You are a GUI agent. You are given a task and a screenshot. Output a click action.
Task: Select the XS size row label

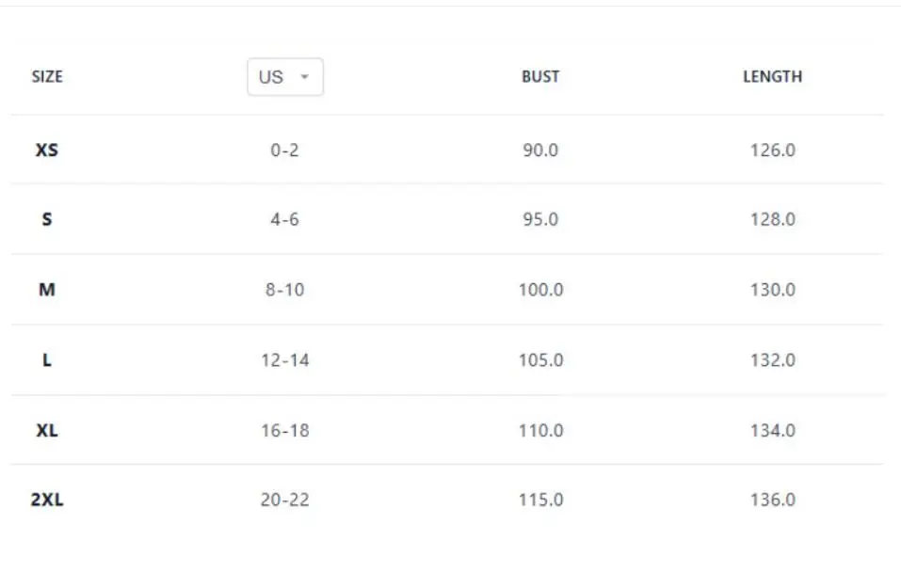click(46, 150)
